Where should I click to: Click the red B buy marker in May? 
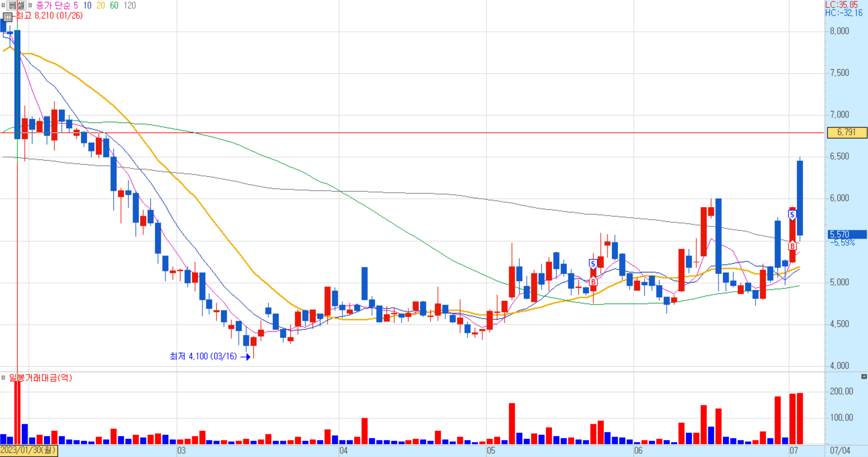click(x=593, y=282)
